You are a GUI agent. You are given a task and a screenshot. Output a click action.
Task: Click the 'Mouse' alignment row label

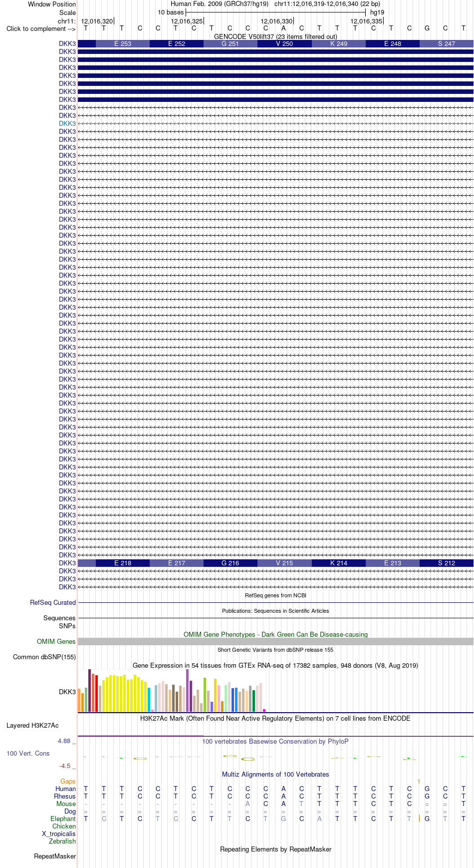(x=66, y=804)
